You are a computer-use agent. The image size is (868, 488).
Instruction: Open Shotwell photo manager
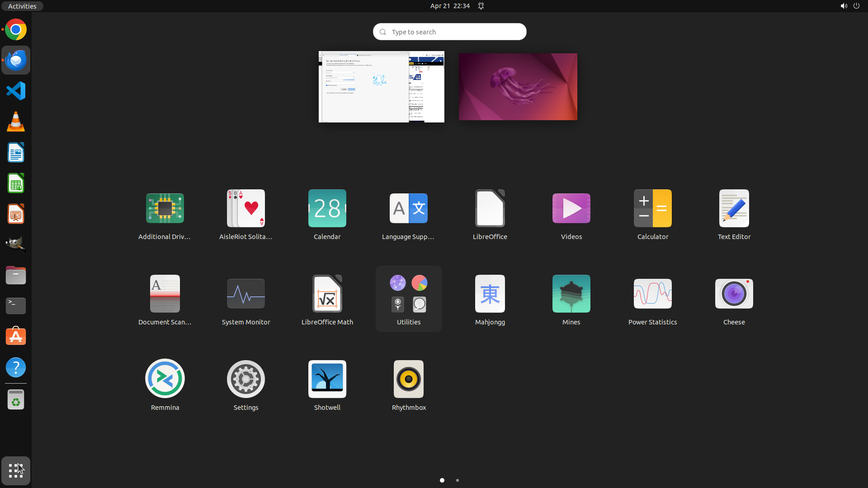click(327, 379)
